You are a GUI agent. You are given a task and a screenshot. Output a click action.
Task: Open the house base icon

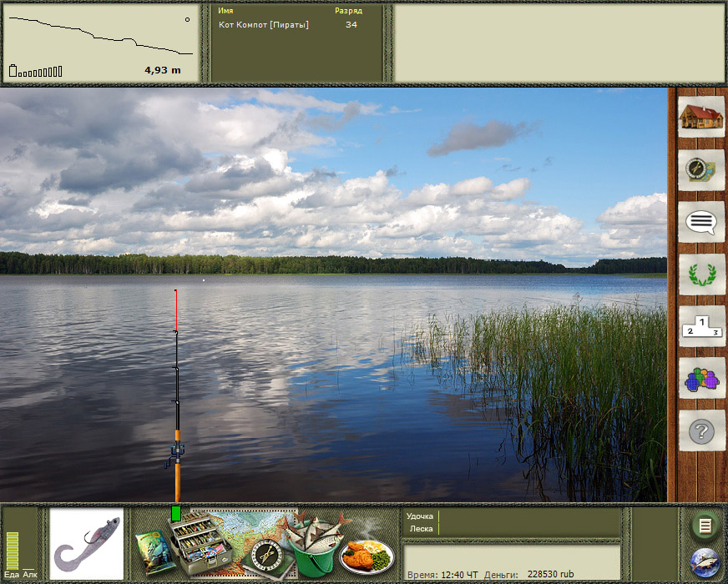pyautogui.click(x=700, y=117)
